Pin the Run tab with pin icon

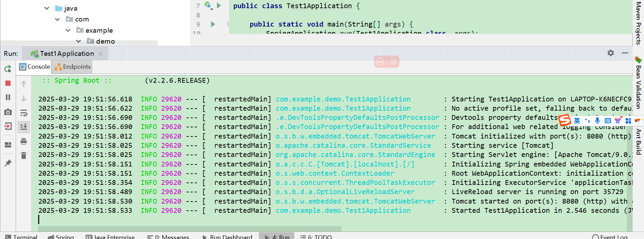[x=8, y=163]
